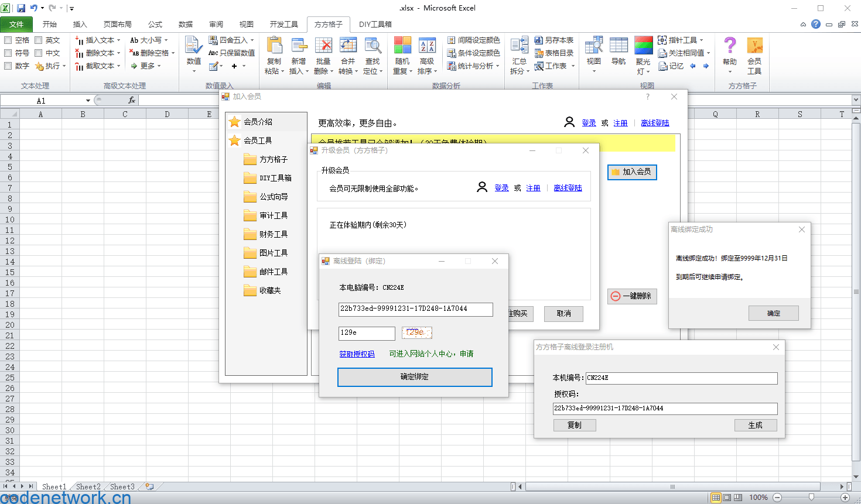Click 确定 in 离线绑定成功 dialog
Screen dimensions: 861x504
tap(774, 313)
